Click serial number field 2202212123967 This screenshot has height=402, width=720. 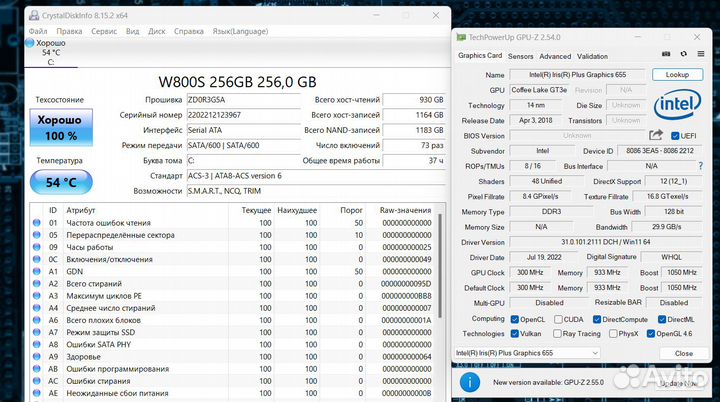[x=243, y=115]
